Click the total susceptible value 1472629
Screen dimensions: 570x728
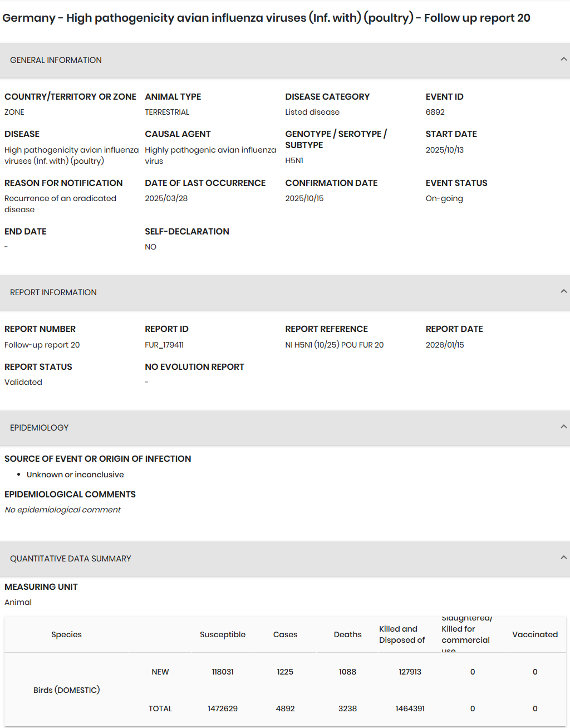click(x=223, y=709)
